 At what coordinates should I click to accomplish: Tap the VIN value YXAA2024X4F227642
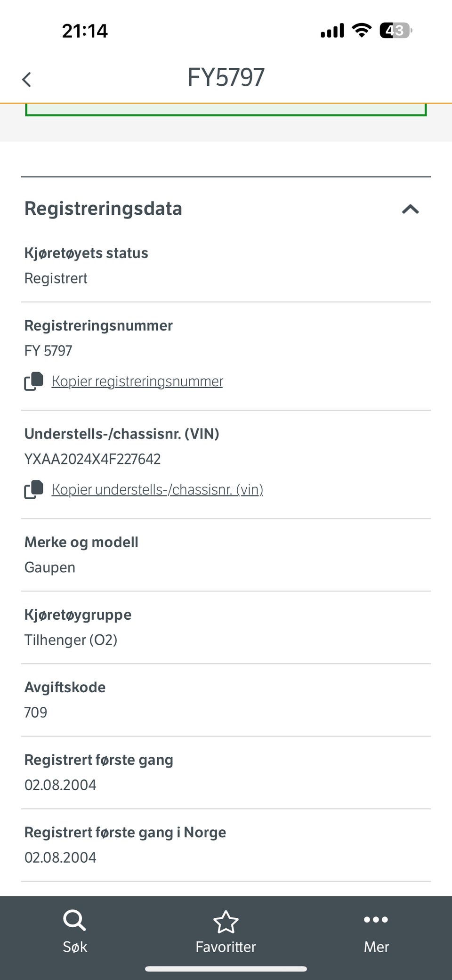93,459
